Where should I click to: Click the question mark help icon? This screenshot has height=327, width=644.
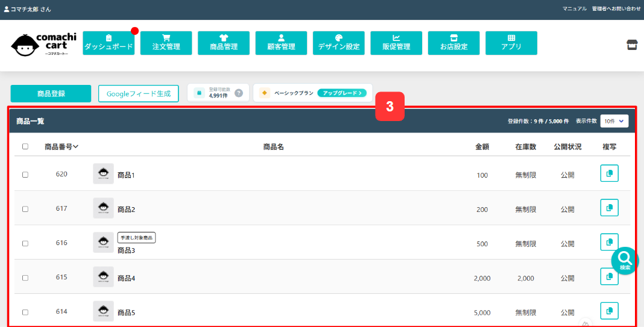(239, 93)
